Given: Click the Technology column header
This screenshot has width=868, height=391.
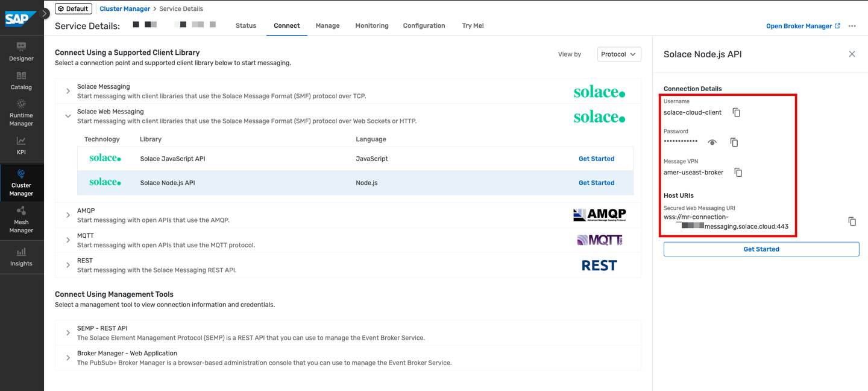Looking at the screenshot, I should (x=102, y=139).
